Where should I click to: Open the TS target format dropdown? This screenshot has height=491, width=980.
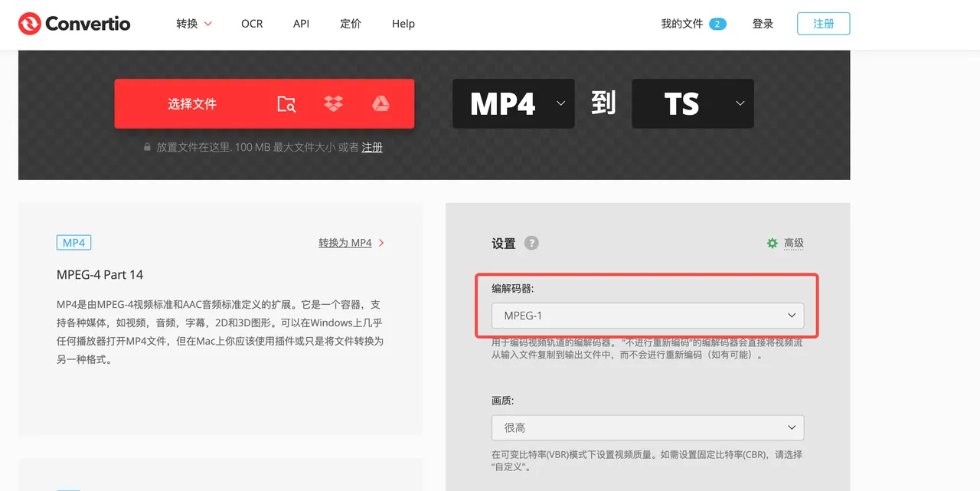click(x=693, y=103)
